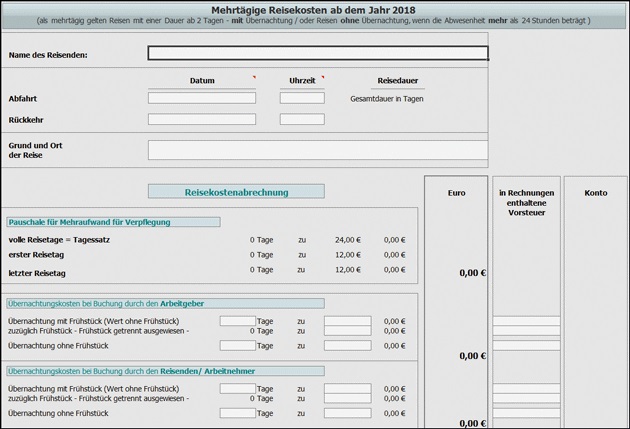Screen dimensions: 630x429
Task: Click Tage field for Arbeitnehmer Übernachtung mit Frühstück
Action: 237,389
